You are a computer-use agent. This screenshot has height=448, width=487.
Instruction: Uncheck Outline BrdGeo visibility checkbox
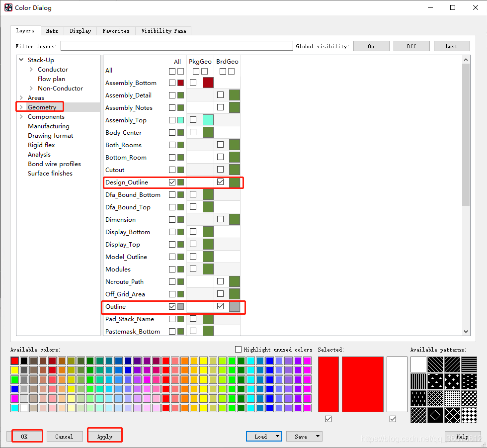221,306
